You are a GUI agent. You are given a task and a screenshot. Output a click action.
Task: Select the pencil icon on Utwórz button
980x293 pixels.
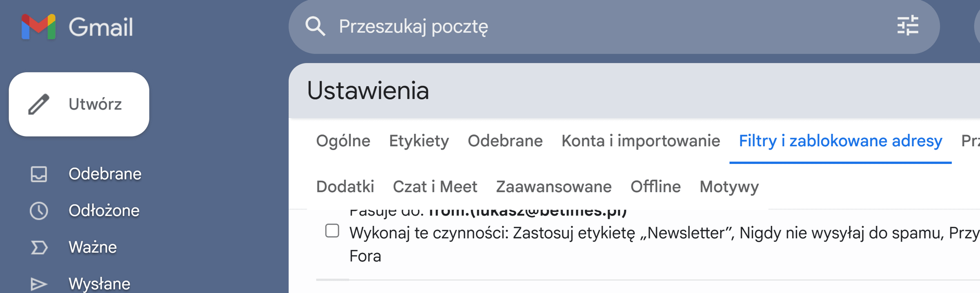pos(39,104)
